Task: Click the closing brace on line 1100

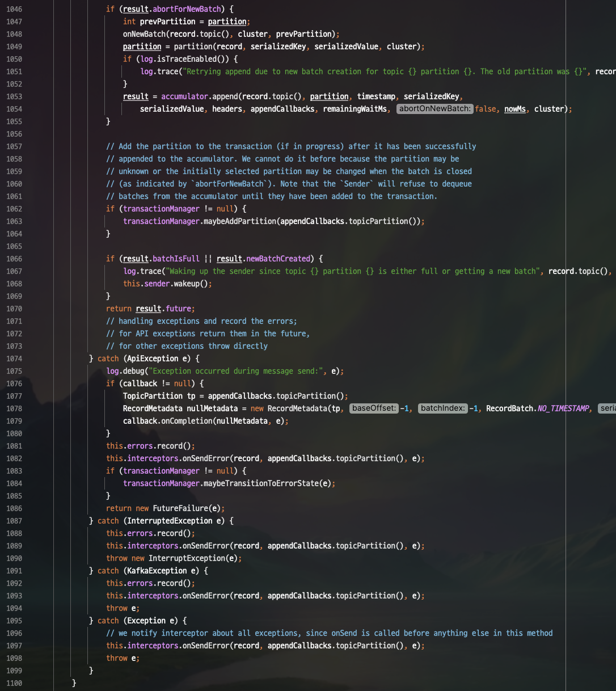Action: pos(74,683)
